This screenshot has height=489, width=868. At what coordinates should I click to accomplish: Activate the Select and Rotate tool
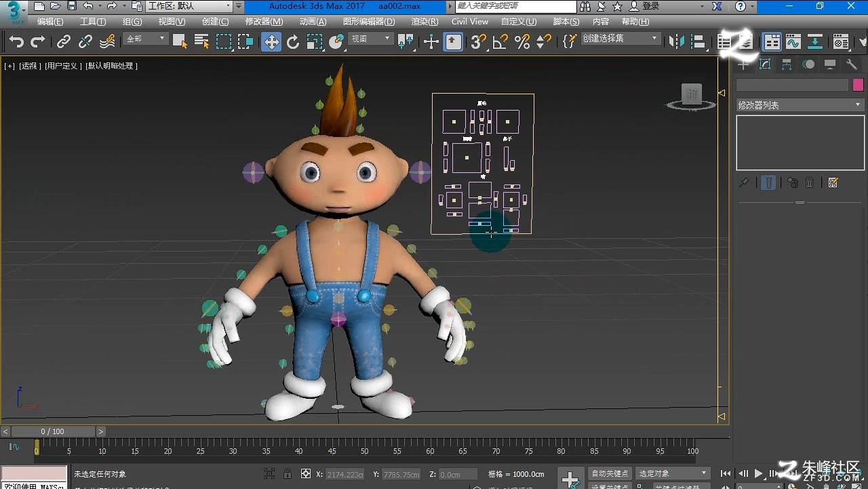pos(293,42)
